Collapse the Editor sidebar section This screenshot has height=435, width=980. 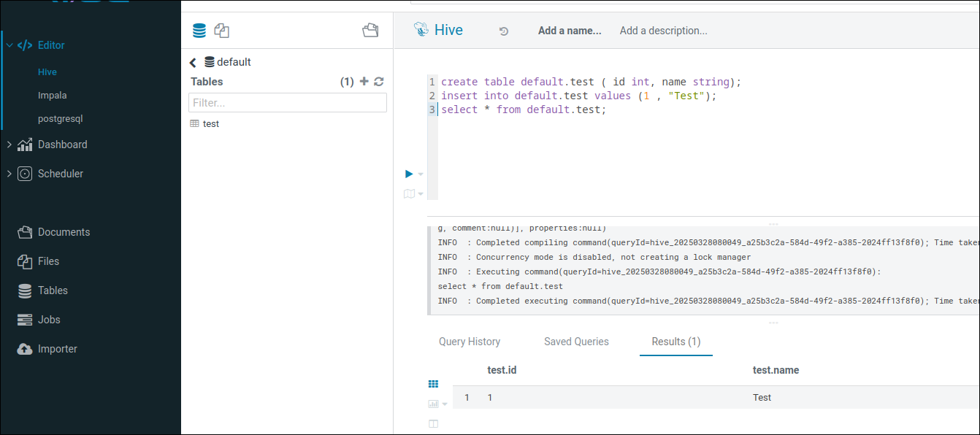9,45
